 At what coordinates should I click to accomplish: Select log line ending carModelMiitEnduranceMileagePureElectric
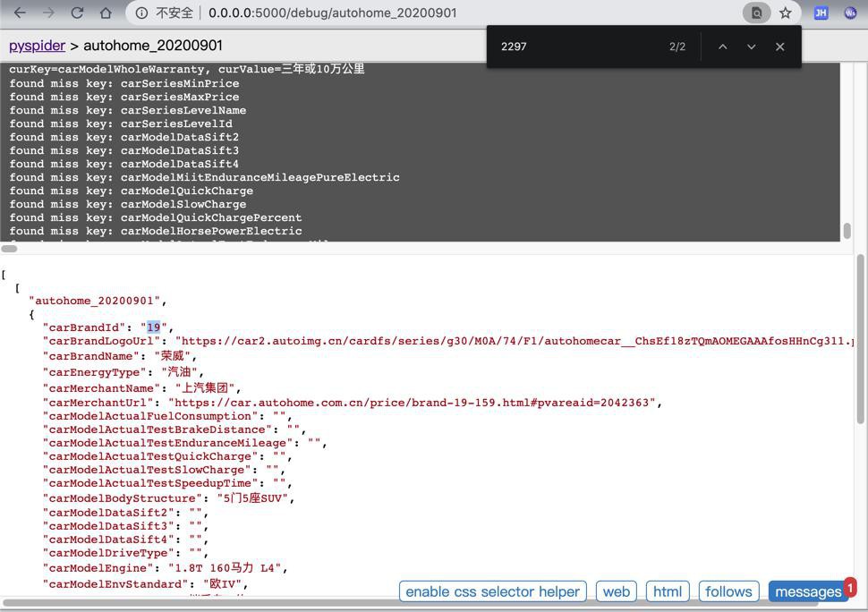(204, 178)
